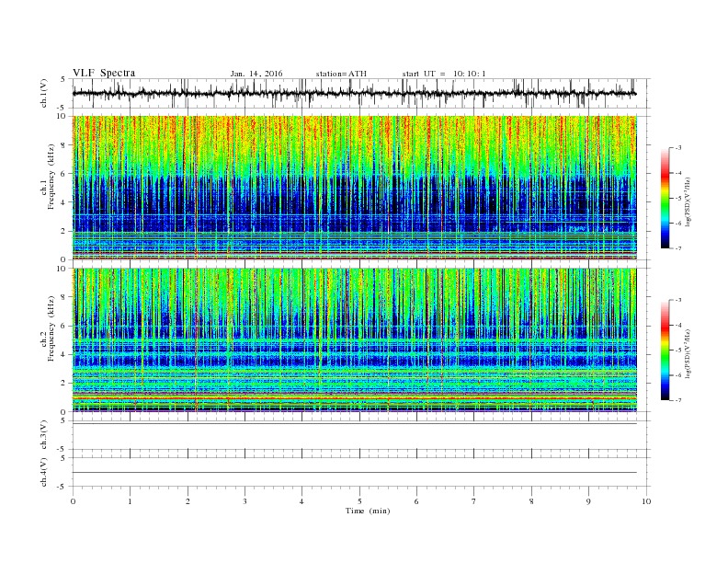Click the "-7" tick on ch.2 colorbar

(x=678, y=400)
